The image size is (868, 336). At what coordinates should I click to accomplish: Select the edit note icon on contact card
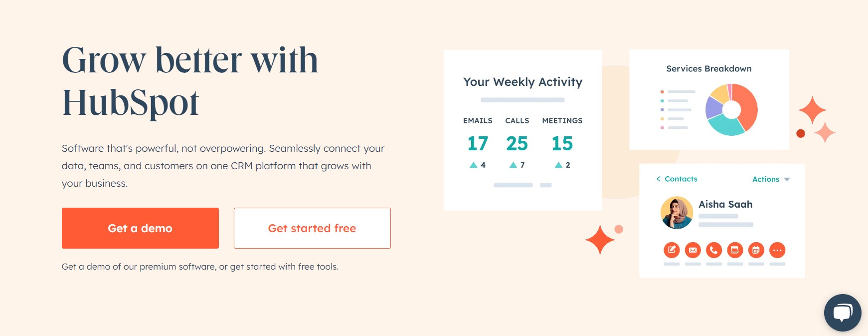(671, 250)
